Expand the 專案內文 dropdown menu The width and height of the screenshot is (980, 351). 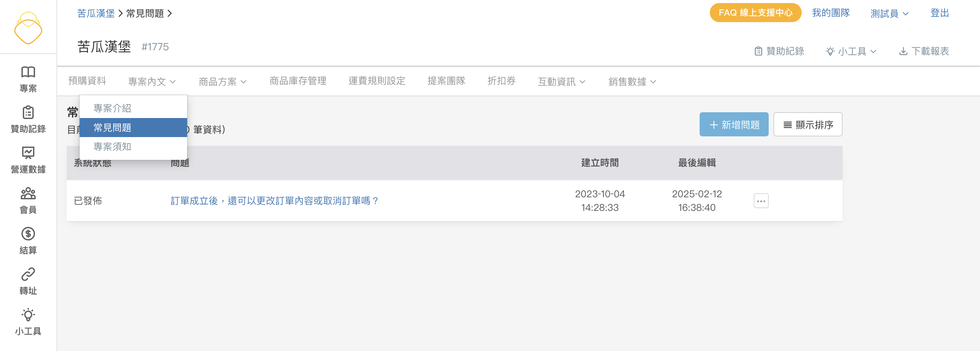152,81
